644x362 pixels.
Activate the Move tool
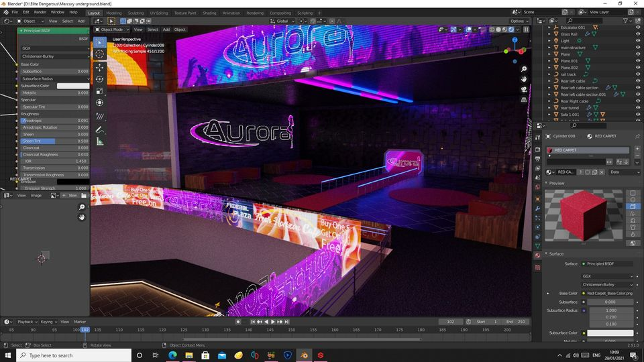pyautogui.click(x=99, y=67)
